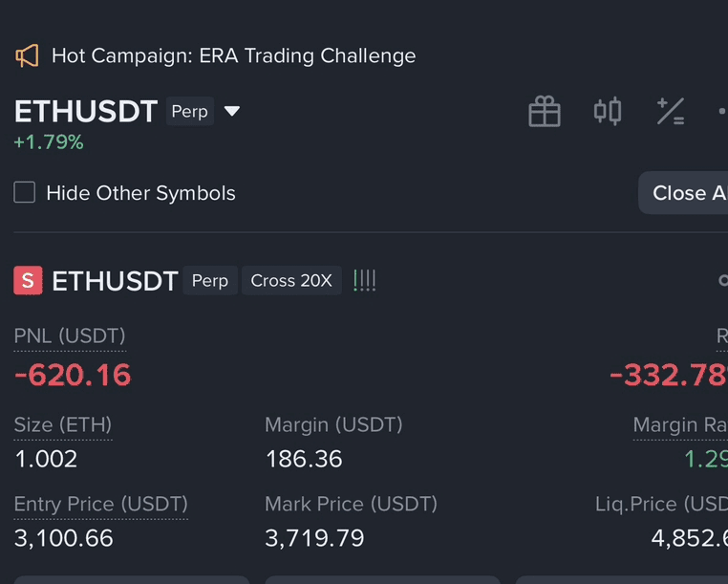Open the gift box rewards icon
The width and height of the screenshot is (728, 584).
(545, 111)
